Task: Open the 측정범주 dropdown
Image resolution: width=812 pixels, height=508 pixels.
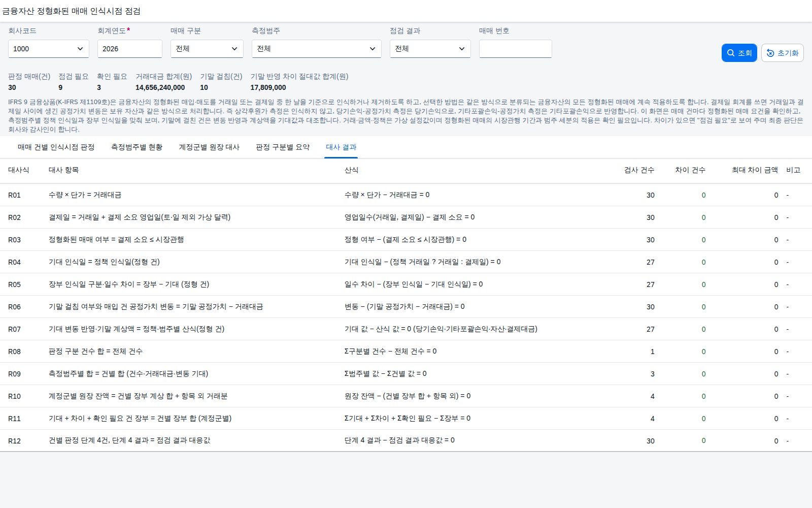Action: click(317, 49)
